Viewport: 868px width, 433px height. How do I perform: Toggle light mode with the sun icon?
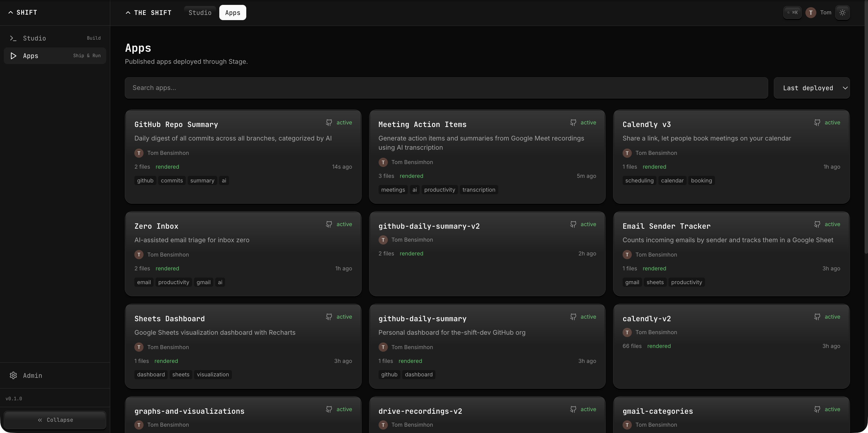[843, 12]
